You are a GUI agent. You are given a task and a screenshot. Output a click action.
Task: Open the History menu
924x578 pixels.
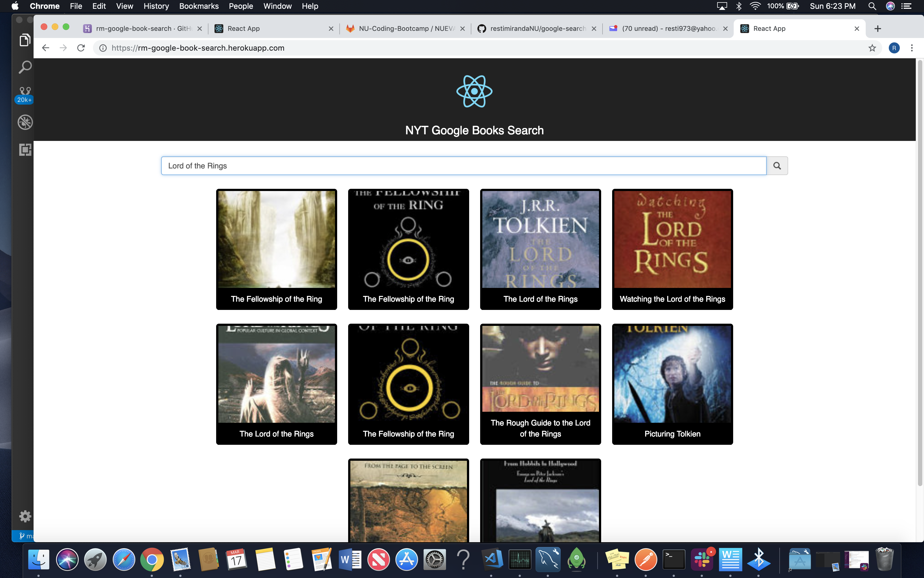tap(156, 6)
